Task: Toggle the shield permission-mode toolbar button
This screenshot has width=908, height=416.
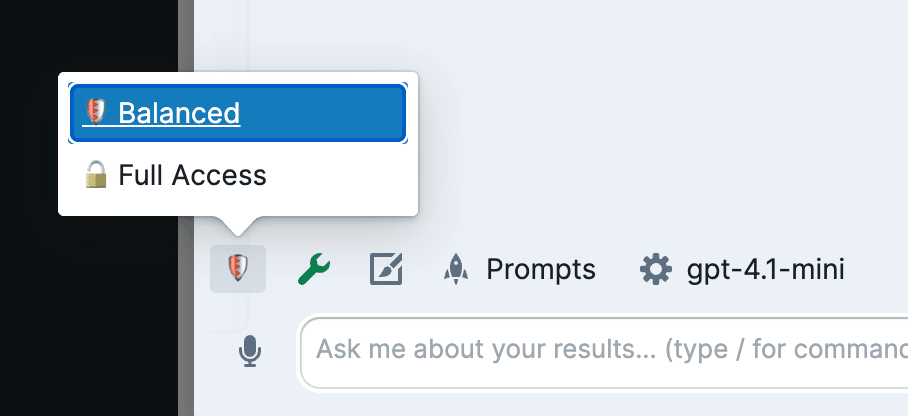Action: coord(238,269)
